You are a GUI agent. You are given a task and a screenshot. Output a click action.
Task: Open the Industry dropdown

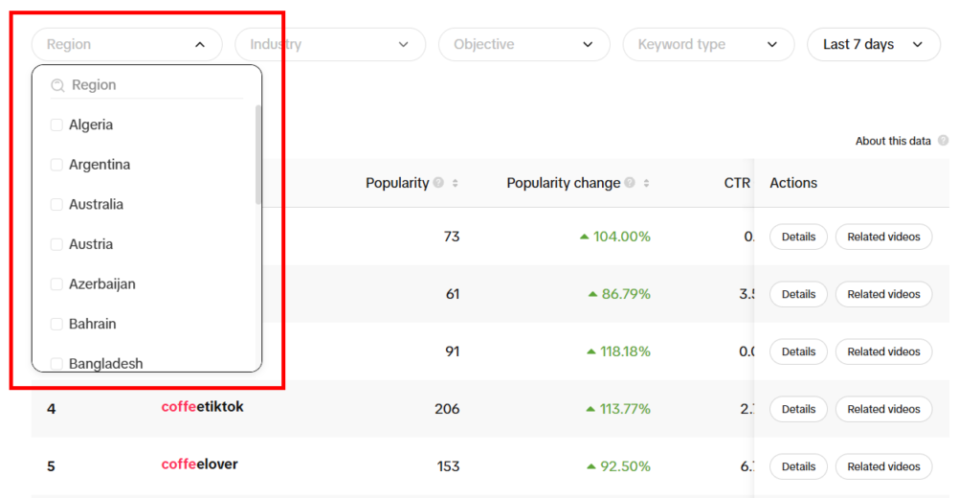330,44
